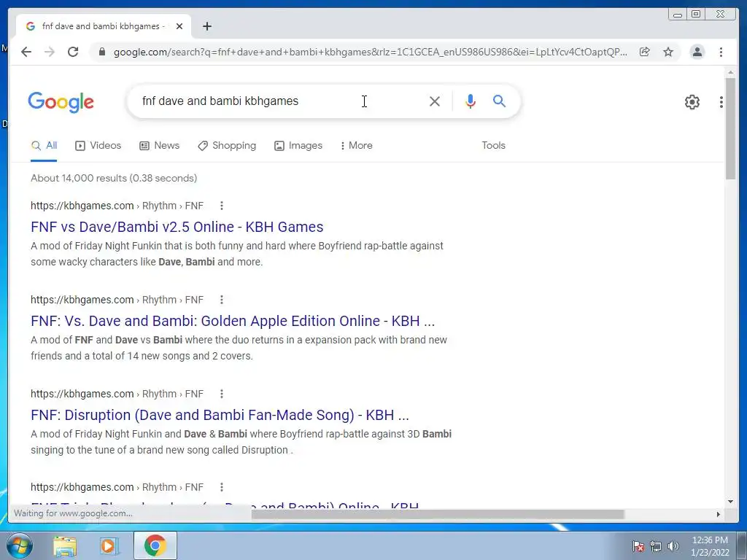The height and width of the screenshot is (560, 747).
Task: Open Chrome's three-dot menu
Action: point(721,52)
